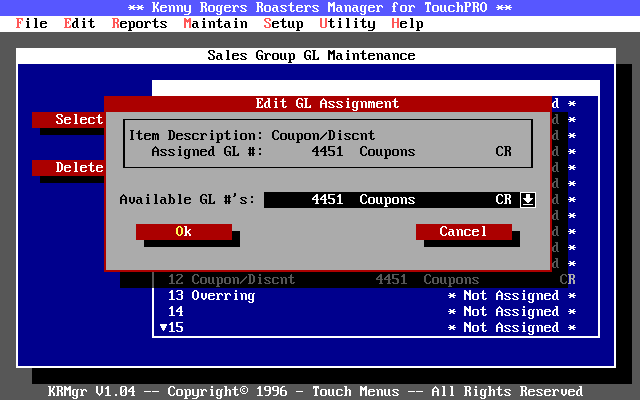
Task: Expand the Available GL #'s dropdown arrow
Action: pos(528,200)
